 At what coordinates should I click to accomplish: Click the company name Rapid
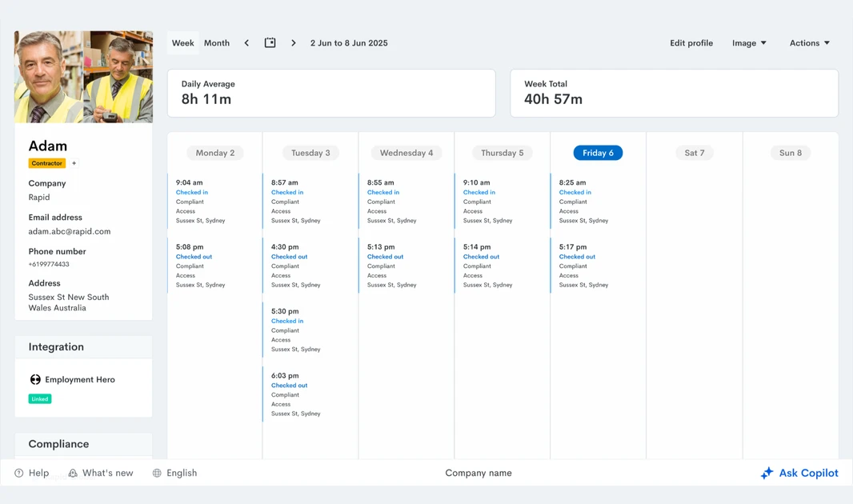tap(39, 198)
